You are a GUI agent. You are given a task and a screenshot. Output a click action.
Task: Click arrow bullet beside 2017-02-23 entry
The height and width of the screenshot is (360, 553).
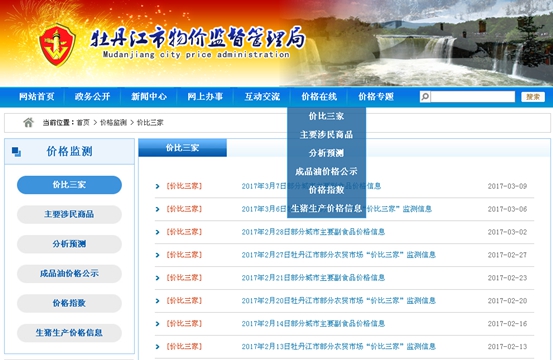pyautogui.click(x=157, y=278)
